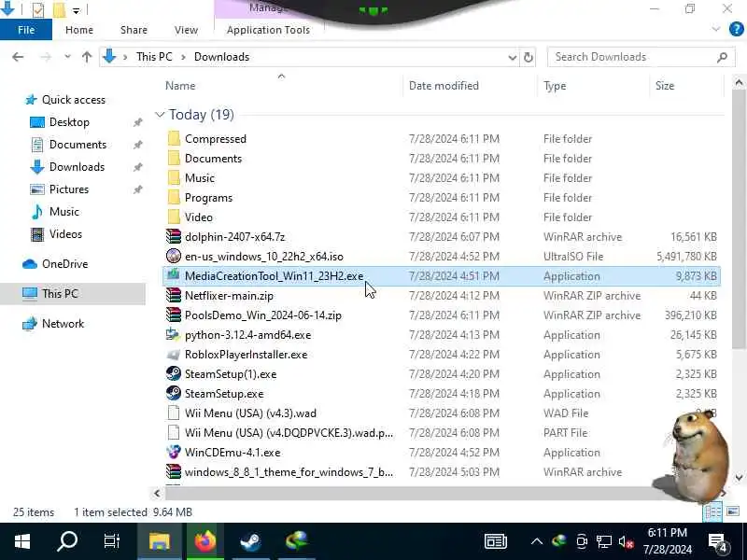747x560 pixels.
Task: Open the File menu
Action: pyautogui.click(x=26, y=30)
